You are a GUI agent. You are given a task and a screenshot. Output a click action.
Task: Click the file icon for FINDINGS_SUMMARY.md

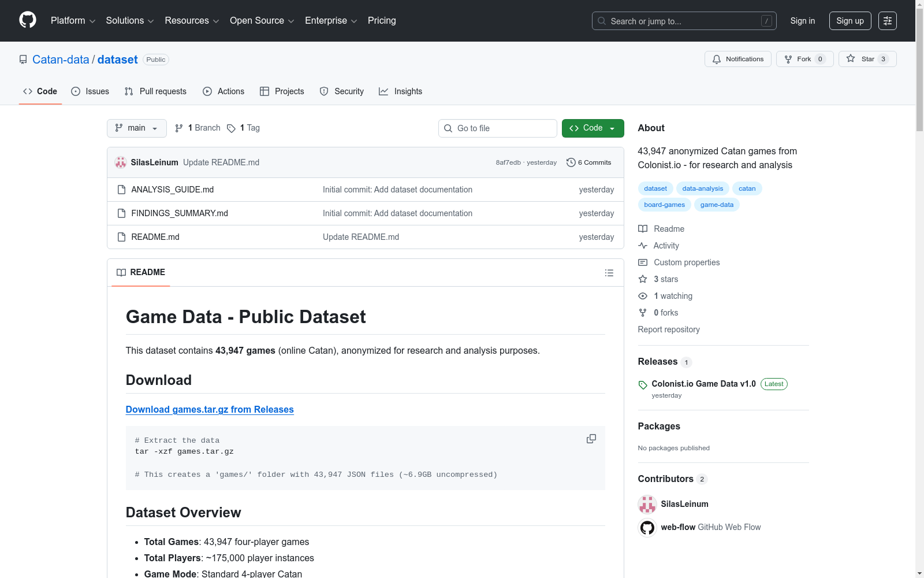tap(121, 213)
